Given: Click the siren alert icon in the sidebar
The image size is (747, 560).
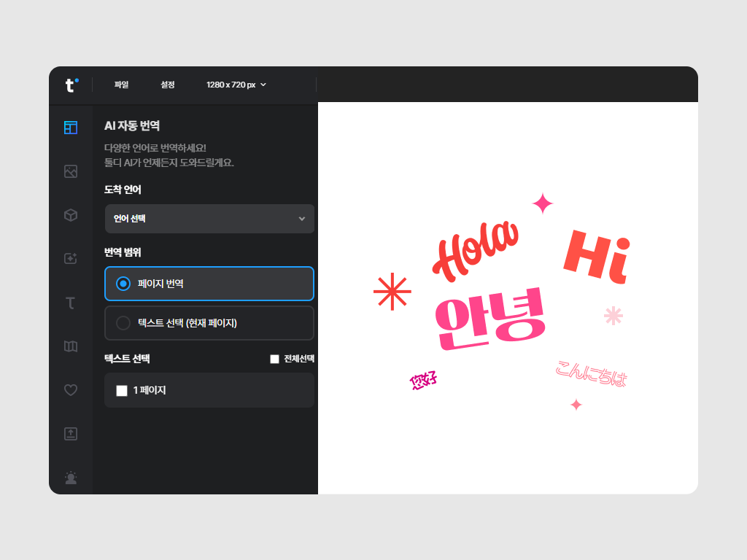Looking at the screenshot, I should (x=71, y=478).
